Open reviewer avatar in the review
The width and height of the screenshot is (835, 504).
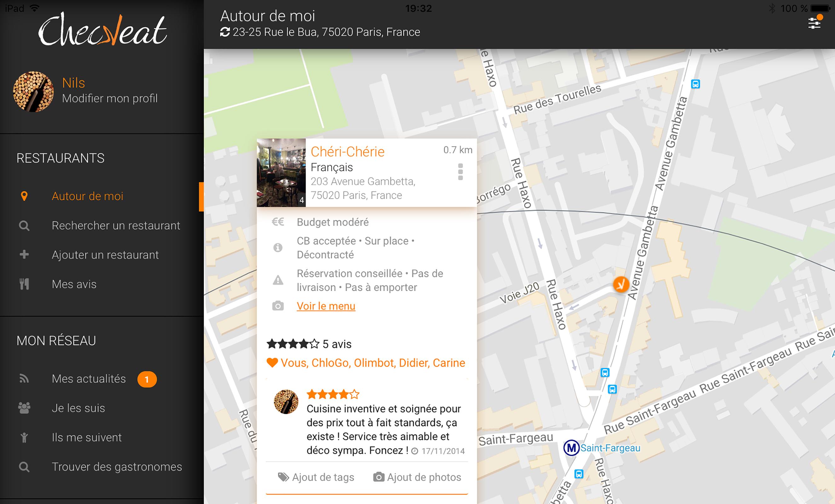(286, 402)
